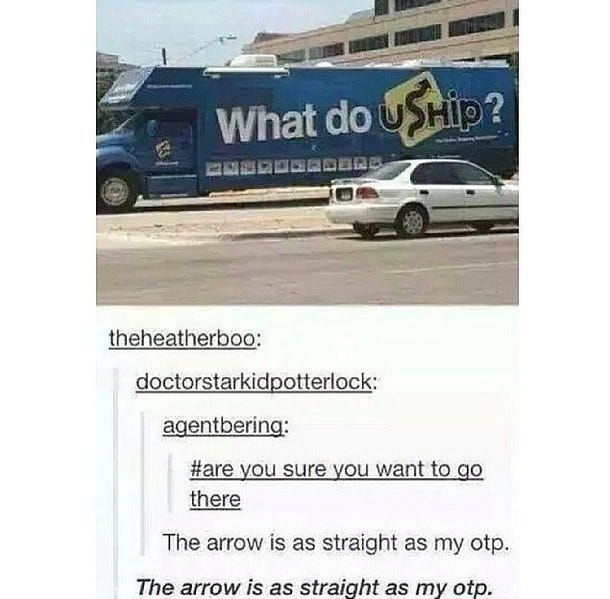Click the building windows behind the truck
Image resolution: width=610 pixels, height=599 pixels.
pyautogui.click(x=416, y=35)
